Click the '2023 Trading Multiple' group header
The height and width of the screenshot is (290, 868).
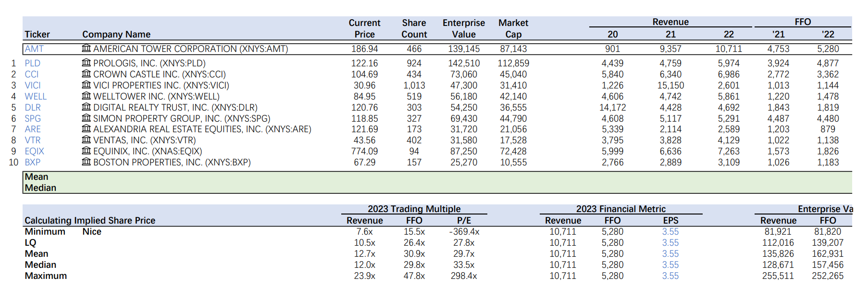414,209
